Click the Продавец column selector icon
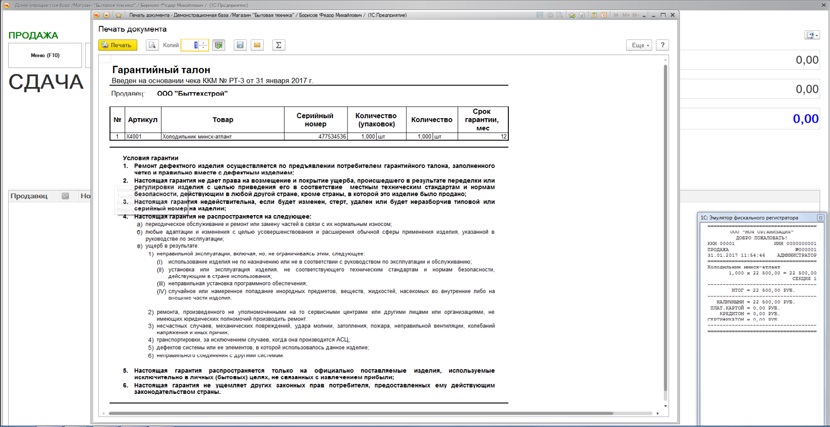Screen dimensions: 830x427 click(x=65, y=196)
